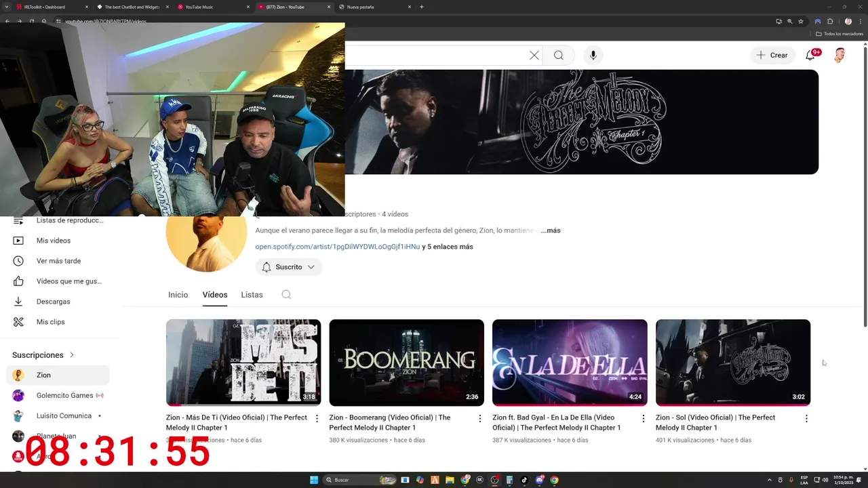Open the Chrome three-dot menu
Screen dimensions: 868x488
[859, 22]
